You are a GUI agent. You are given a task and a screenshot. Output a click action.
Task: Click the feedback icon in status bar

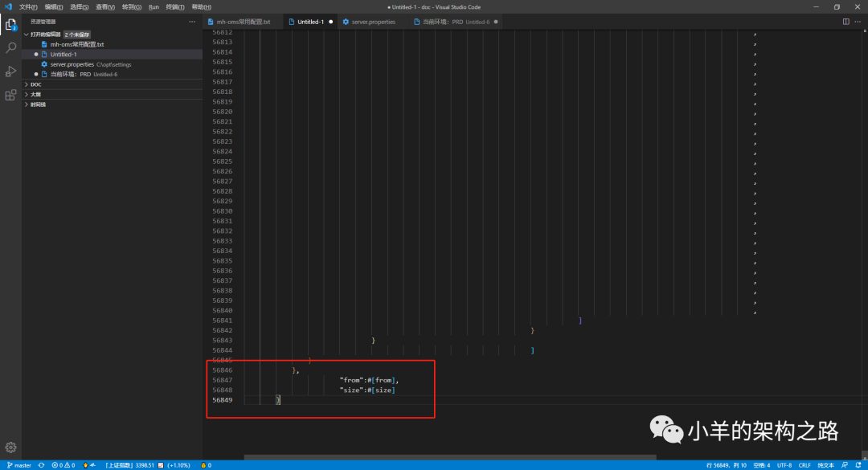point(845,465)
